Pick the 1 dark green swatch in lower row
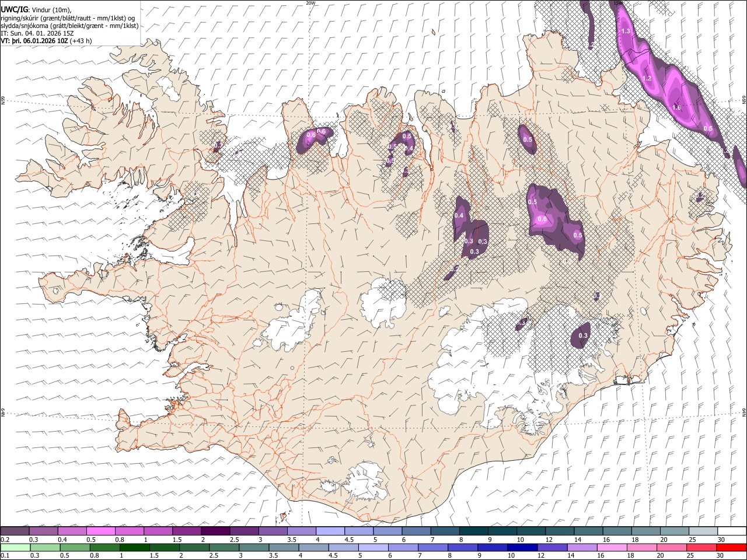The image size is (747, 560). point(135,547)
